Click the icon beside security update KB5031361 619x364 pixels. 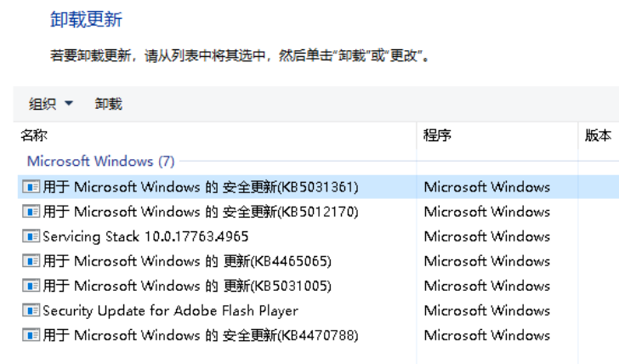click(31, 187)
